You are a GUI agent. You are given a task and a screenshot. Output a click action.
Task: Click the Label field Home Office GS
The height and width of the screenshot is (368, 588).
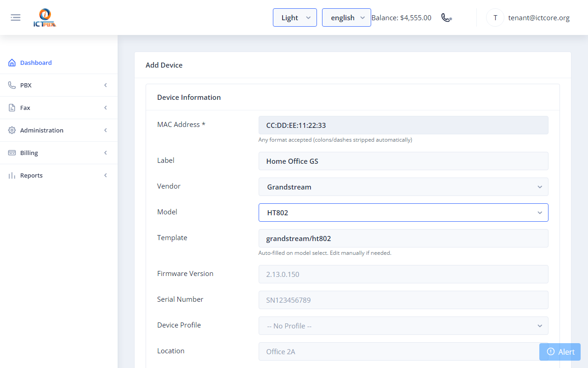403,161
